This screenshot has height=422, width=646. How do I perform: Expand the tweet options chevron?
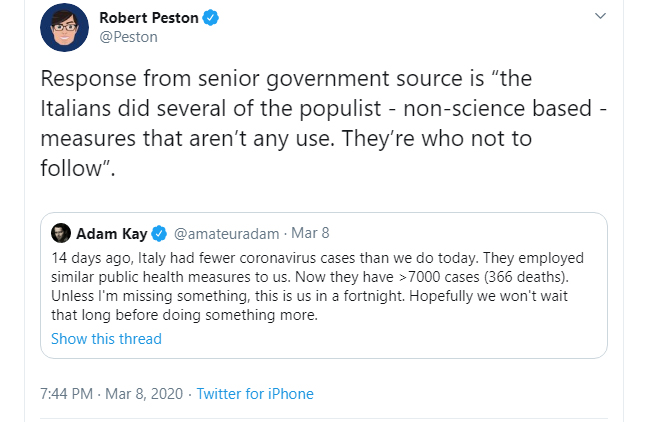[x=599, y=17]
